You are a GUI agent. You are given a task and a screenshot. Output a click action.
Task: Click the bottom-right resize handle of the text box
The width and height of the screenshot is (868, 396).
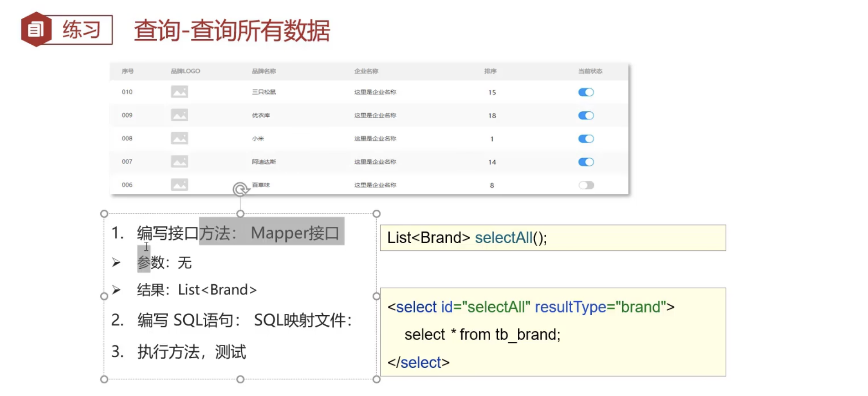click(x=377, y=379)
